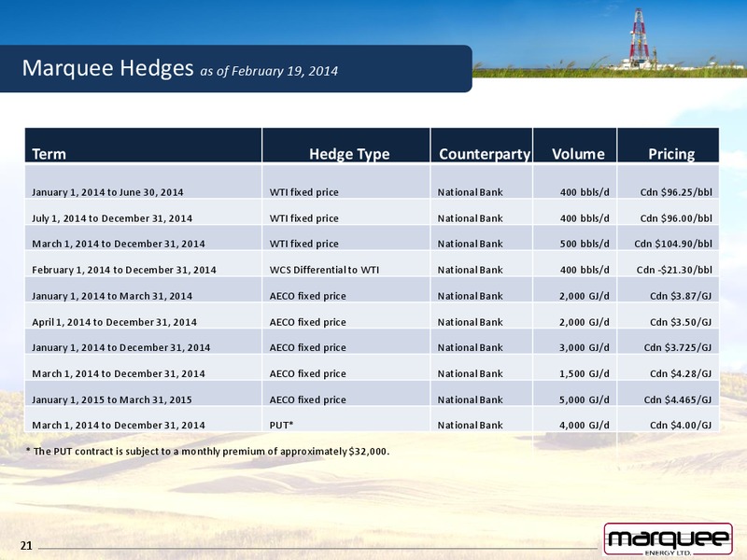Screen dimensions: 747x560
Task: Click 'February 1, 2014 to December 31, 2014' term
Action: (124, 270)
